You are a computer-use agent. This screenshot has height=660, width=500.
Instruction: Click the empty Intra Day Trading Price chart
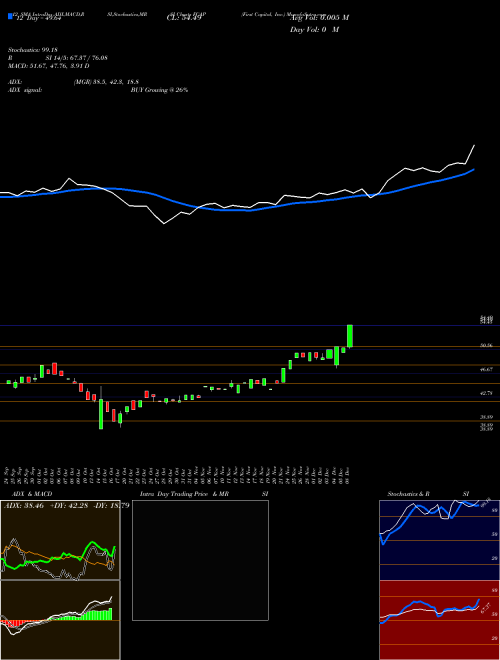pyautogui.click(x=200, y=560)
